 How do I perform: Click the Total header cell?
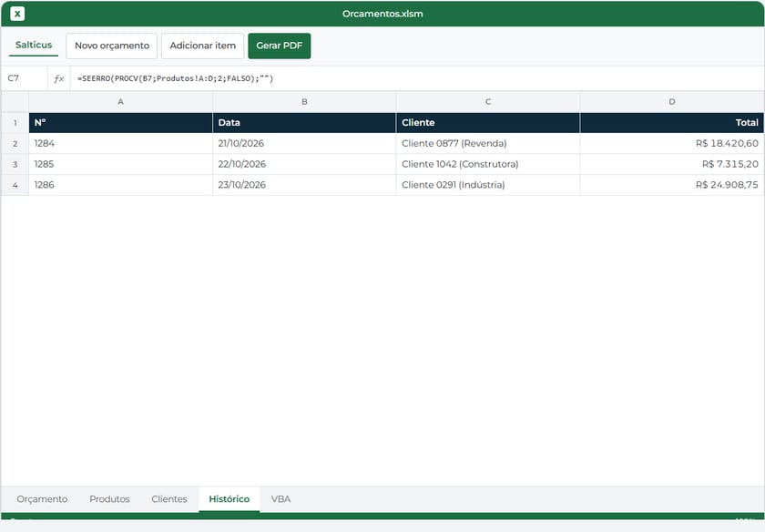(x=672, y=122)
